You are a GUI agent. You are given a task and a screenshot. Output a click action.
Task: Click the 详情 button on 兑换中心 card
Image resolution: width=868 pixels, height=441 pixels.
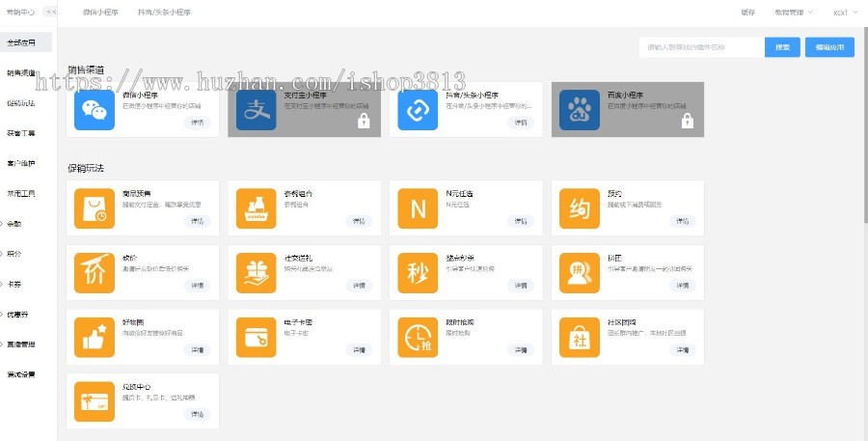[x=198, y=414]
